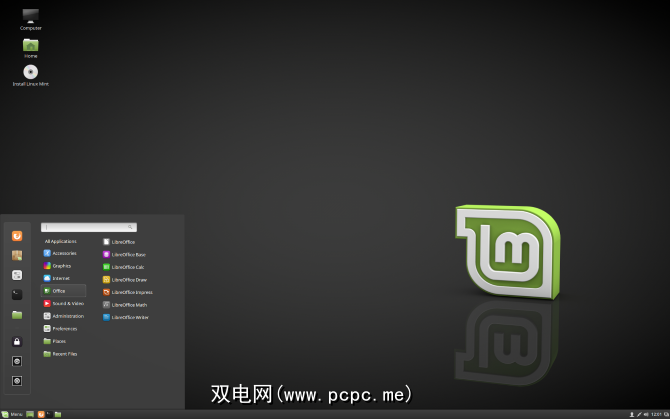Launch LibreOffice Math
The height and width of the screenshot is (419, 670).
125,305
